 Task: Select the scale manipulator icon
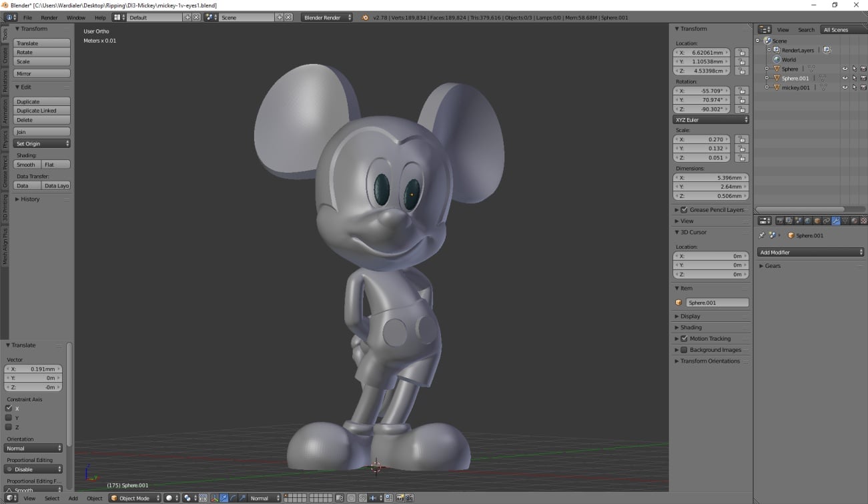click(x=242, y=498)
